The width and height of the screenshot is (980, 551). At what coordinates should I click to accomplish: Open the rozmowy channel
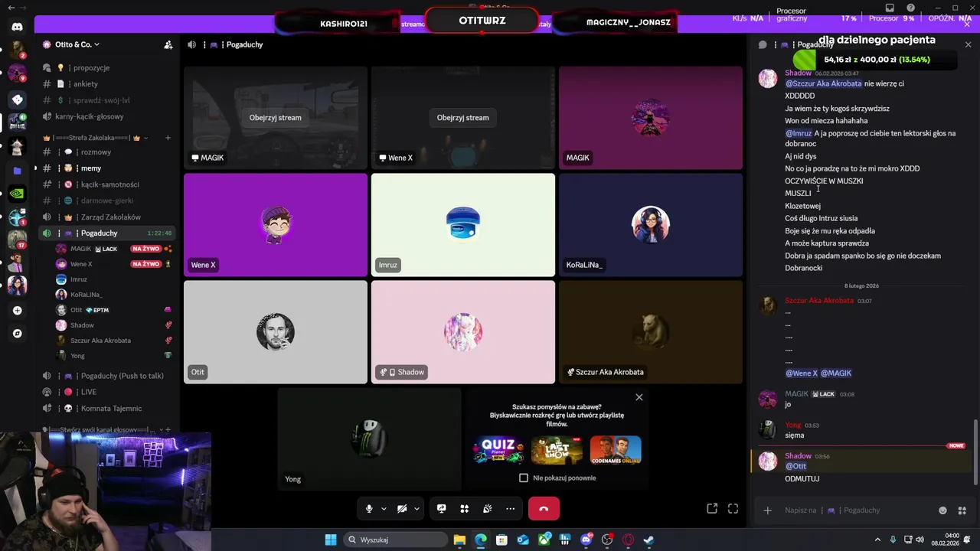(x=108, y=152)
